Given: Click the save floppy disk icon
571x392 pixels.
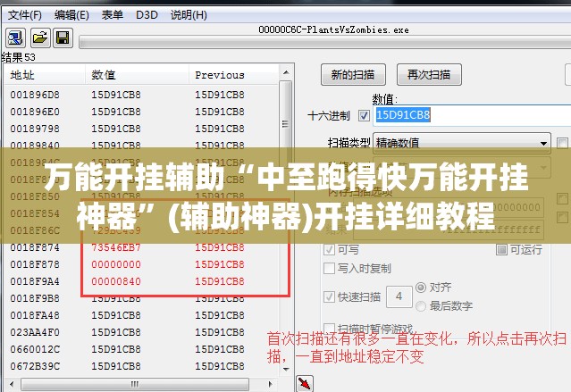Looking at the screenshot, I should (x=63, y=38).
